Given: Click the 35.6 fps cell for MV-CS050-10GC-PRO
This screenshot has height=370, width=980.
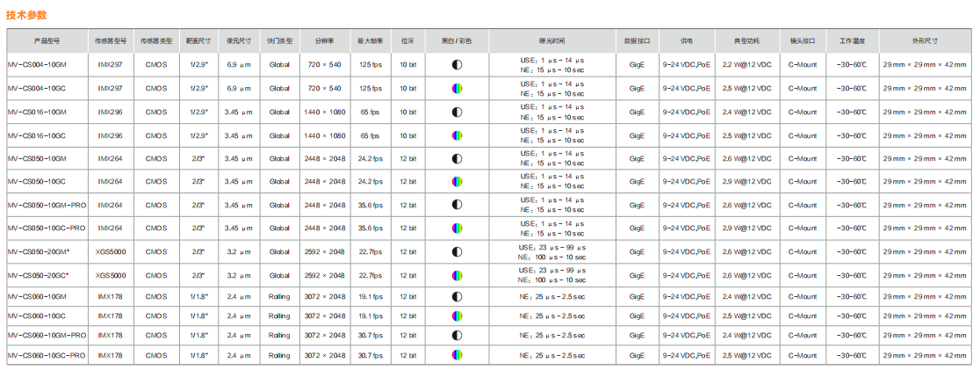Looking at the screenshot, I should pyautogui.click(x=370, y=229).
